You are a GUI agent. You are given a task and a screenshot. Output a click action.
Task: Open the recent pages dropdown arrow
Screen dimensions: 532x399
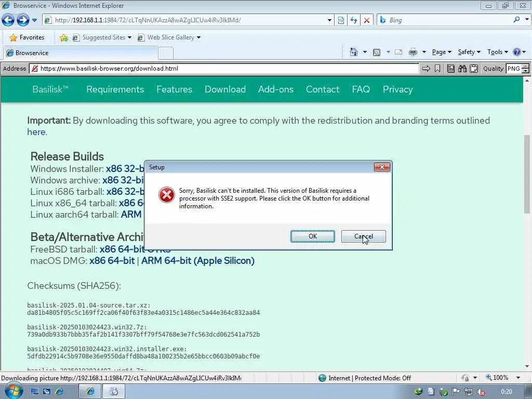(x=34, y=20)
